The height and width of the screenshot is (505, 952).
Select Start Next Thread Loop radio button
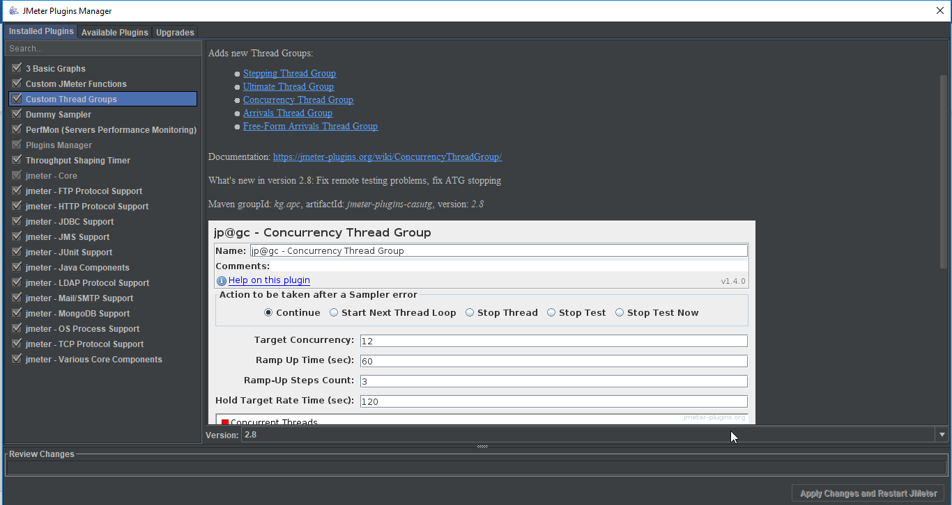(x=334, y=313)
